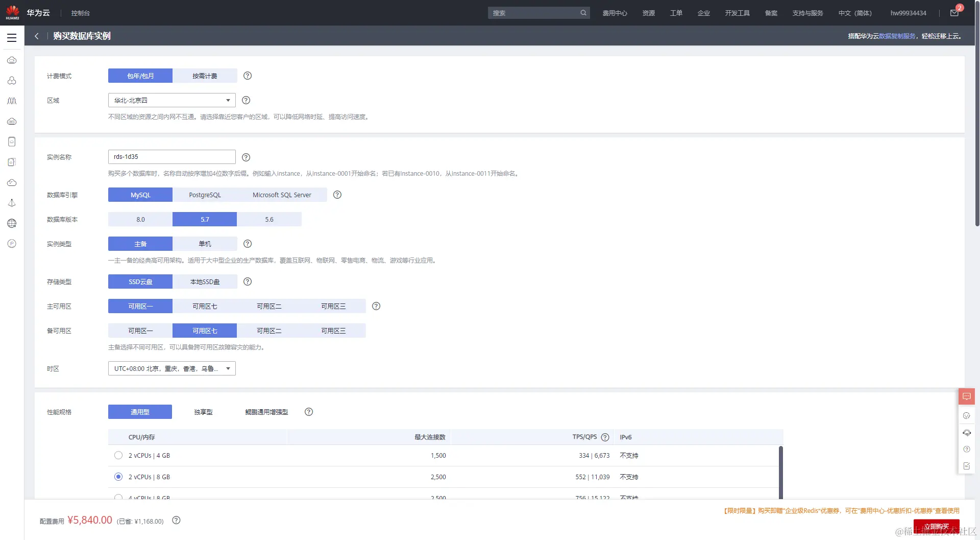The image size is (980, 540).
Task: Open the hamburger service list menu
Action: tap(12, 38)
